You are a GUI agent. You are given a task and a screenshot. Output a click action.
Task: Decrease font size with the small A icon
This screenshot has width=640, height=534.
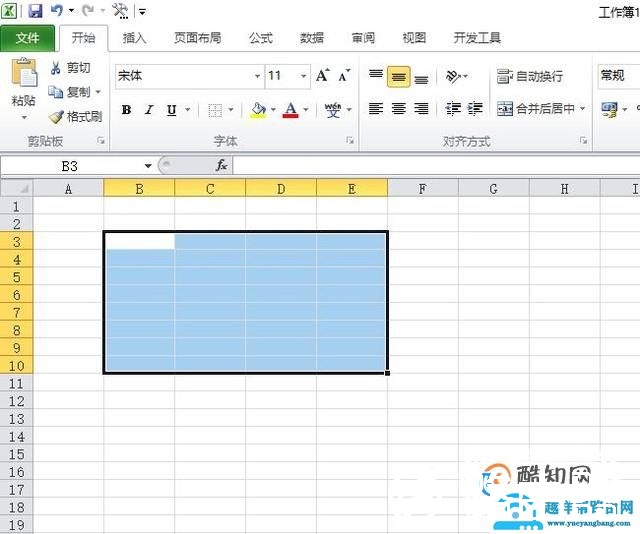pos(344,76)
